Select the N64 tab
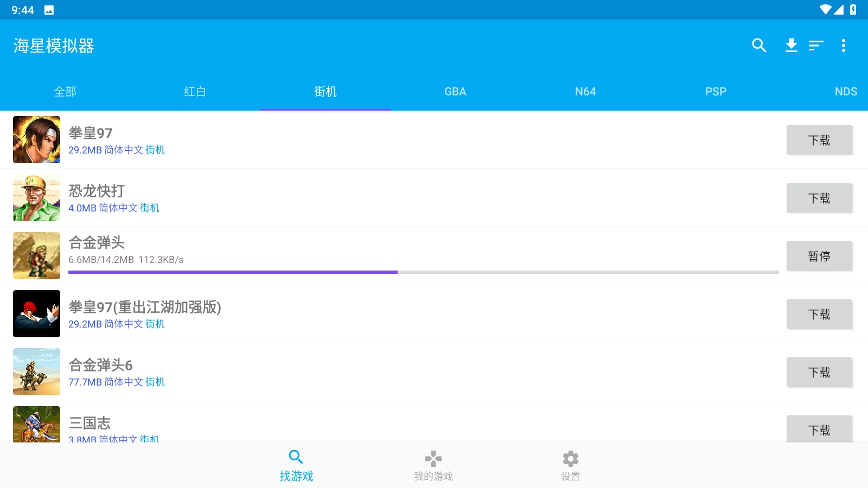 [585, 92]
